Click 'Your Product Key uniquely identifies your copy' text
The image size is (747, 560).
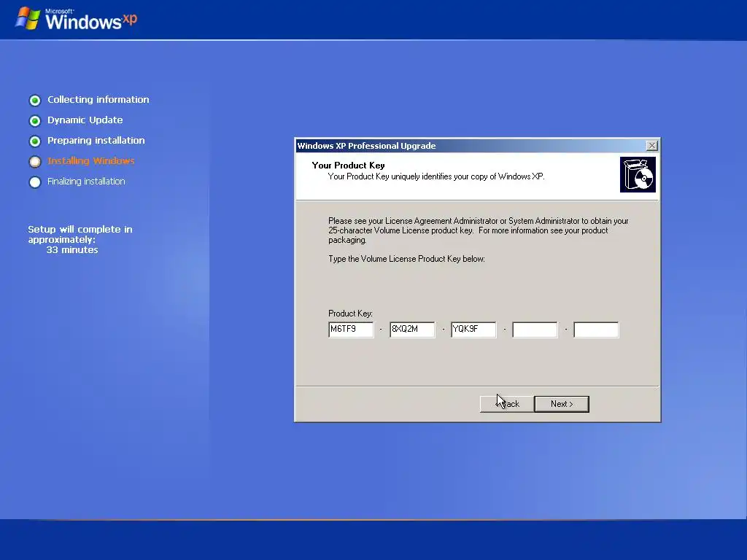tap(436, 176)
